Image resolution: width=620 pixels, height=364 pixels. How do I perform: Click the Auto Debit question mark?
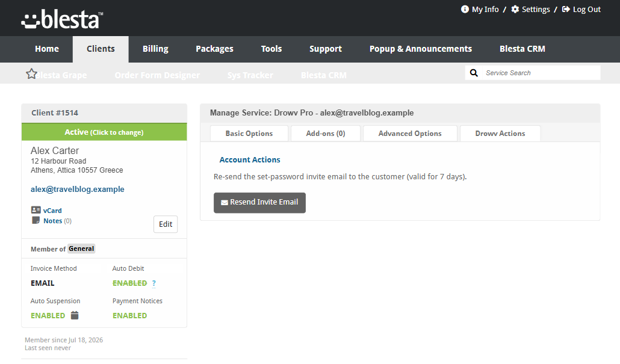(154, 283)
